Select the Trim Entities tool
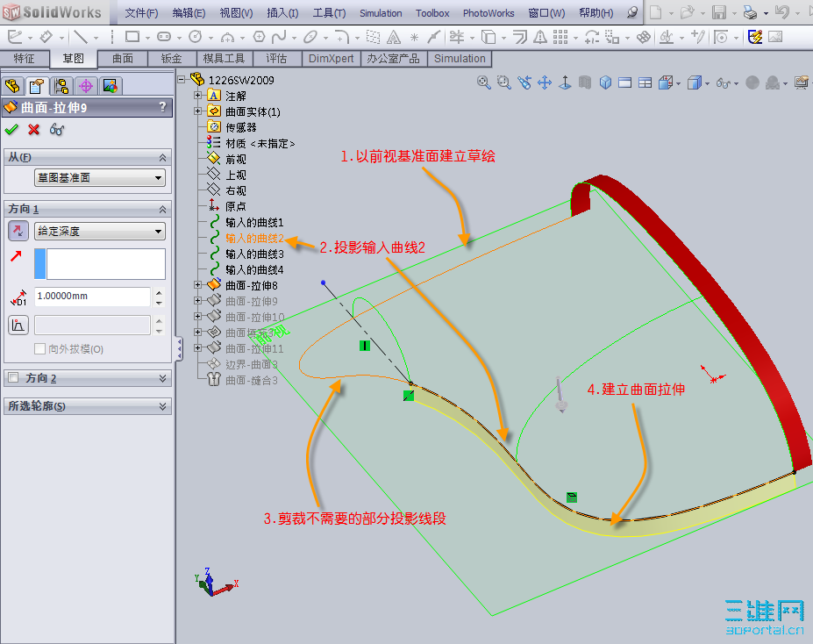The height and width of the screenshot is (644, 813). 456,37
